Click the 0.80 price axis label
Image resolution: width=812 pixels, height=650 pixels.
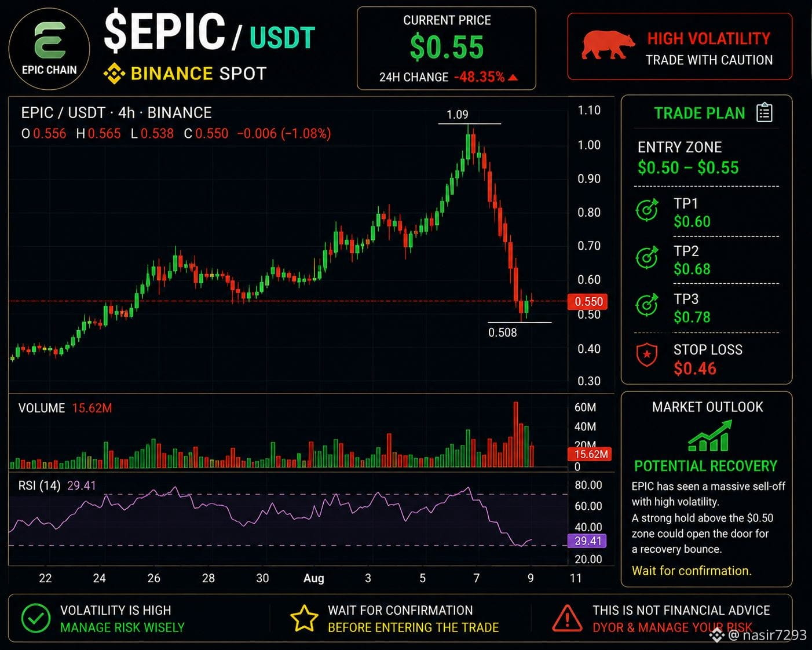click(589, 213)
